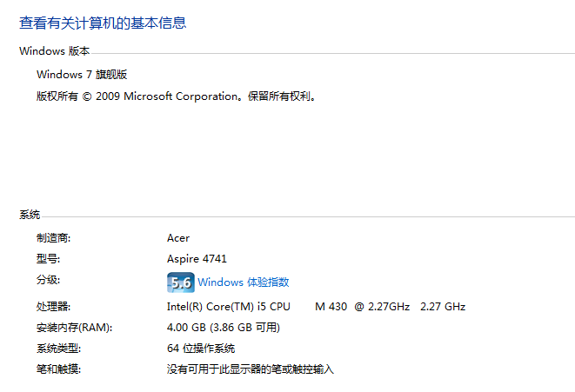Click the 系统类型 label
Screen dimensions: 575x392
point(58,349)
